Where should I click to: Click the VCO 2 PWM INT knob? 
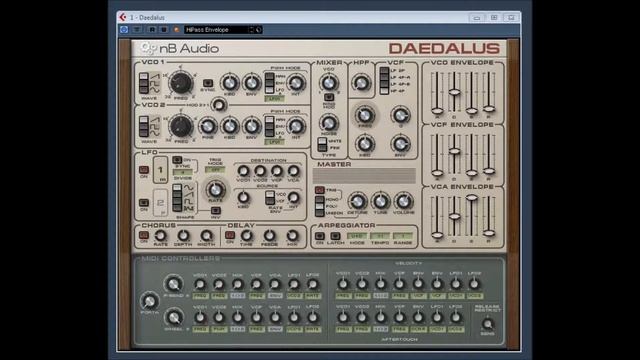(296, 127)
